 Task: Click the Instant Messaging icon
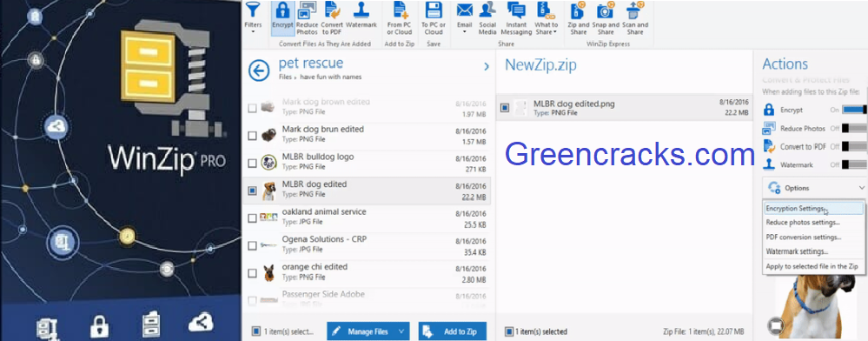(516, 10)
